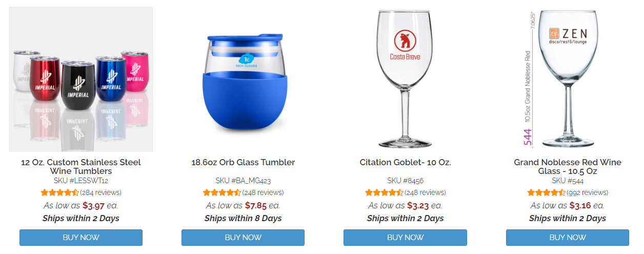Open the blue Orb Glass Tumbler image

243,79
